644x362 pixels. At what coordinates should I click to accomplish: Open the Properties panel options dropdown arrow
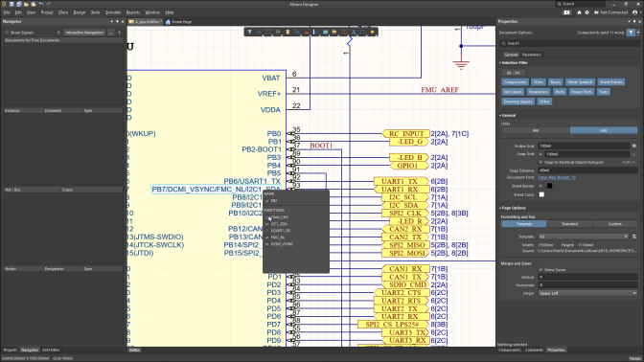(x=629, y=21)
